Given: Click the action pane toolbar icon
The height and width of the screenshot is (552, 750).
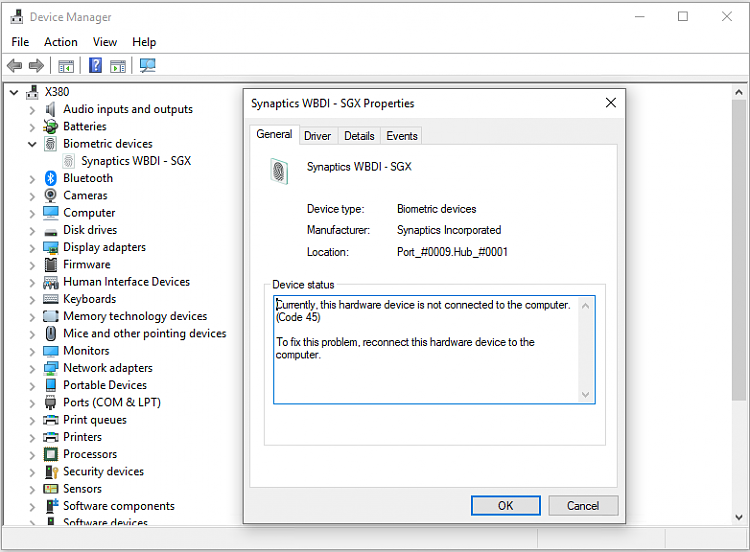Looking at the screenshot, I should click(118, 66).
